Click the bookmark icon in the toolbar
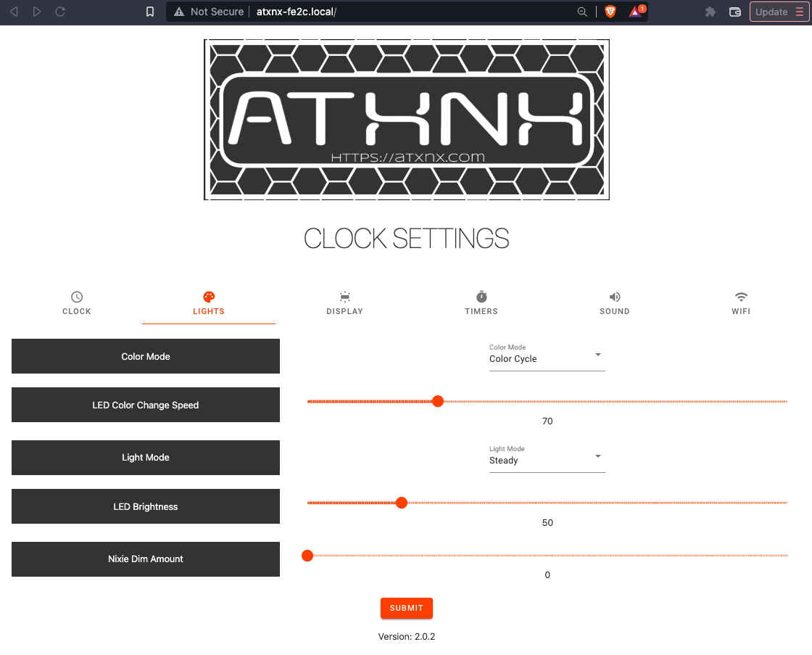The width and height of the screenshot is (812, 655). tap(150, 12)
